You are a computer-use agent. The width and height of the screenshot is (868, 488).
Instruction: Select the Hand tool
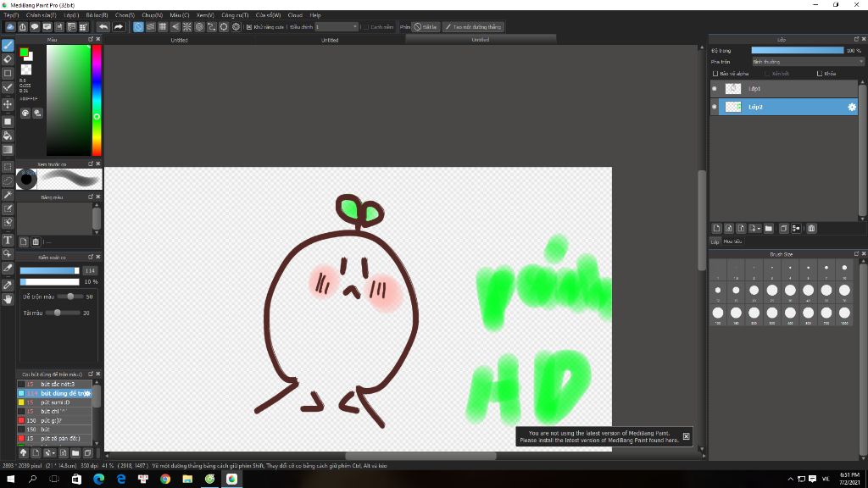8,299
